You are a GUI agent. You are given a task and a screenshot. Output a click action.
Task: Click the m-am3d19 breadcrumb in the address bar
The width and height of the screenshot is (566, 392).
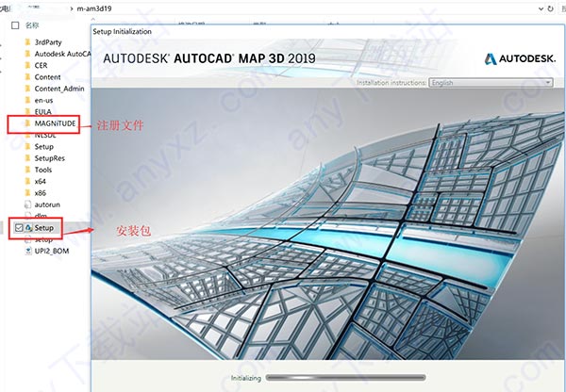tap(94, 8)
